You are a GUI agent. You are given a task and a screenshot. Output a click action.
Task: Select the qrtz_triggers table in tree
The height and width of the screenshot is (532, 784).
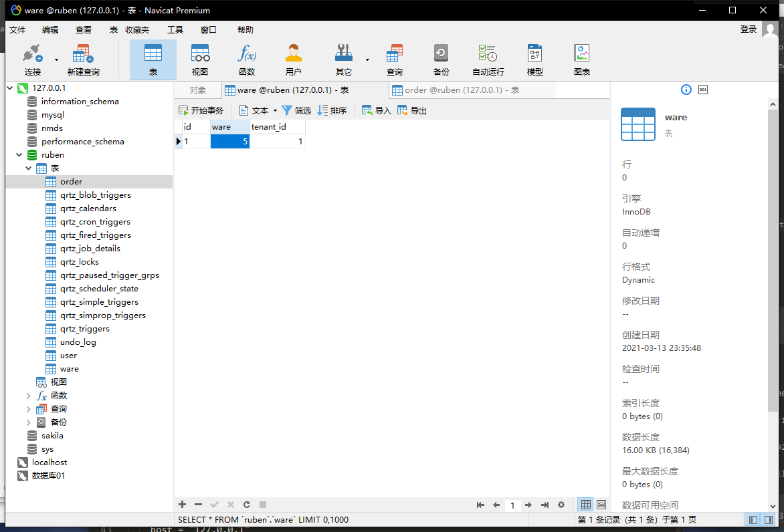coord(84,329)
